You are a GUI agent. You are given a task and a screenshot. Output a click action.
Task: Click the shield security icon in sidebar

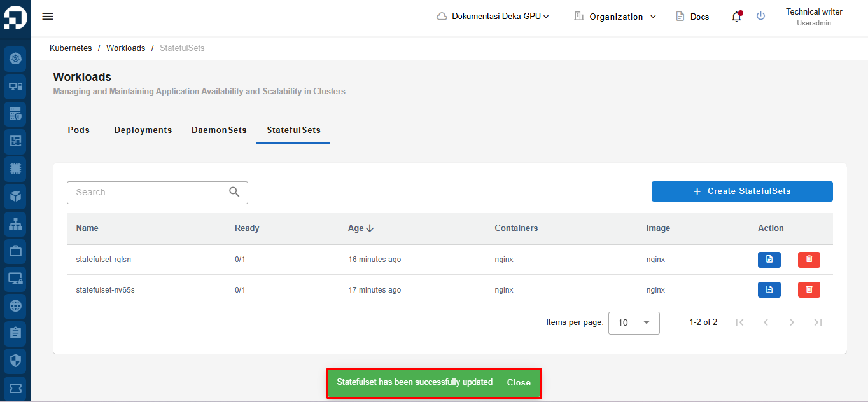[x=15, y=361]
